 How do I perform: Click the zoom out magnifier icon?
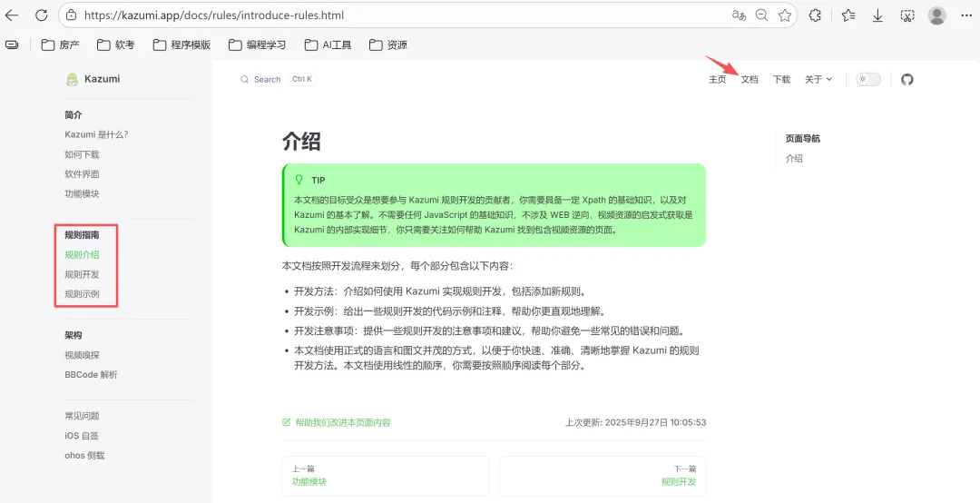[x=761, y=15]
